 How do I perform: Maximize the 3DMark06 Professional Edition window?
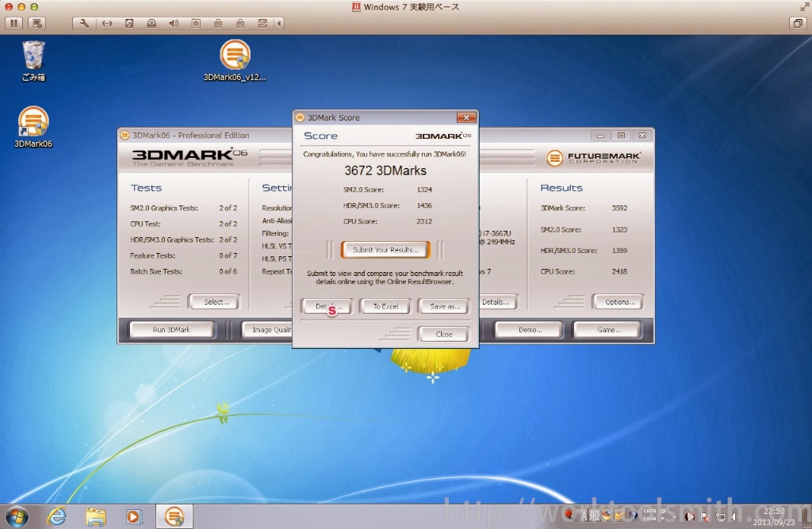pyautogui.click(x=621, y=136)
